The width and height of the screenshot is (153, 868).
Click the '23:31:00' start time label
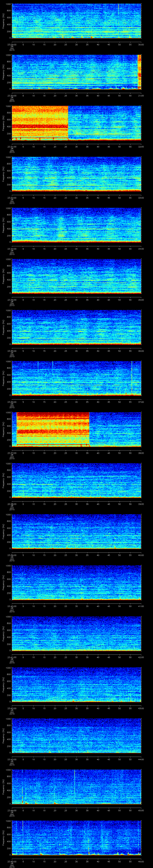12,147
